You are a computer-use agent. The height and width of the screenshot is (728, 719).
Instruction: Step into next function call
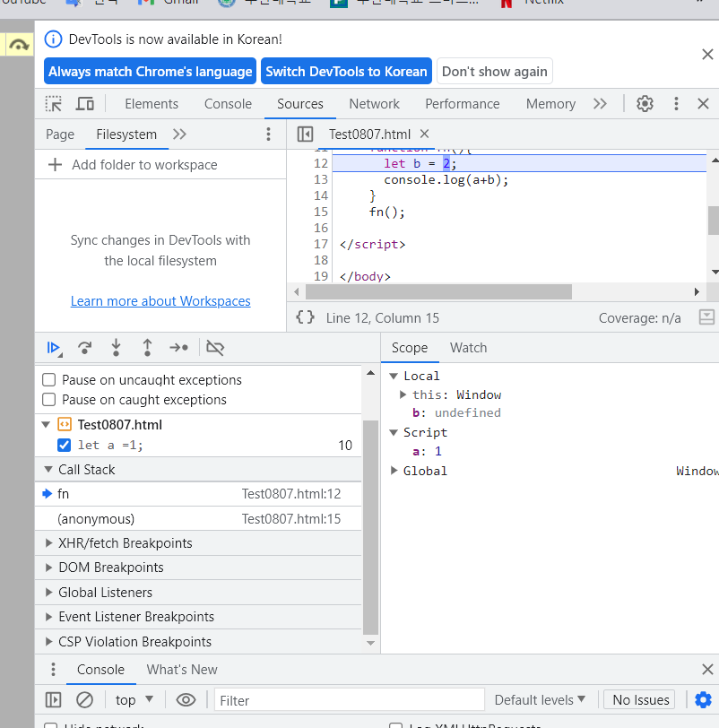116,348
